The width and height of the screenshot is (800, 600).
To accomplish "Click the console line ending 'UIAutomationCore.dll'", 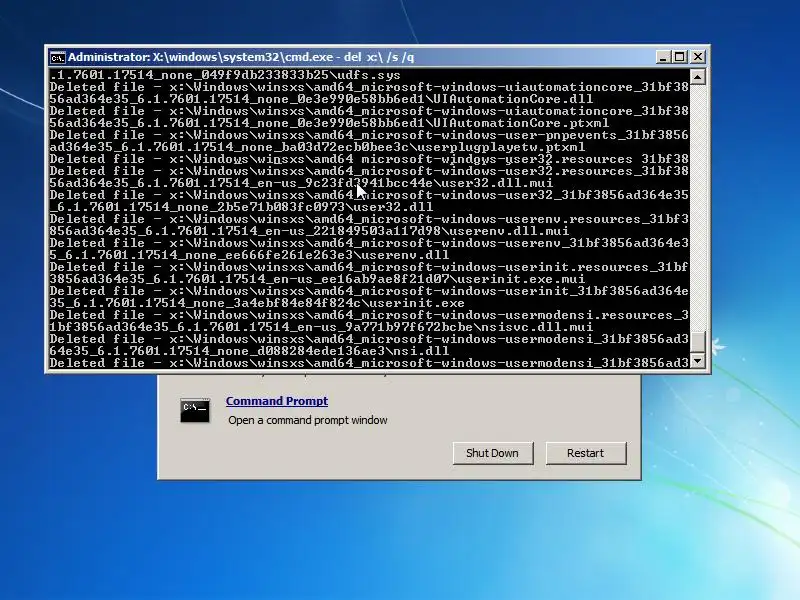I will tap(321, 99).
